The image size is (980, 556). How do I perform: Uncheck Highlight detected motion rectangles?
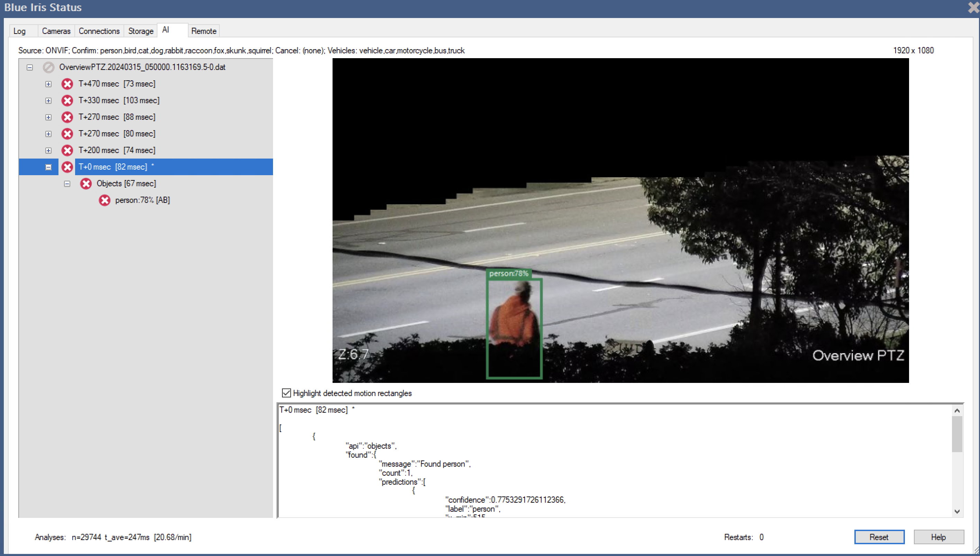click(x=286, y=393)
